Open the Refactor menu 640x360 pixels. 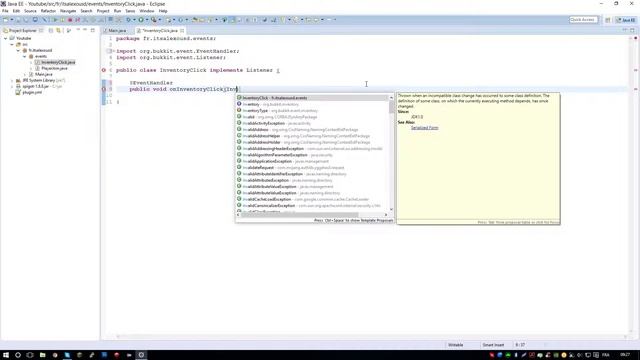48,11
